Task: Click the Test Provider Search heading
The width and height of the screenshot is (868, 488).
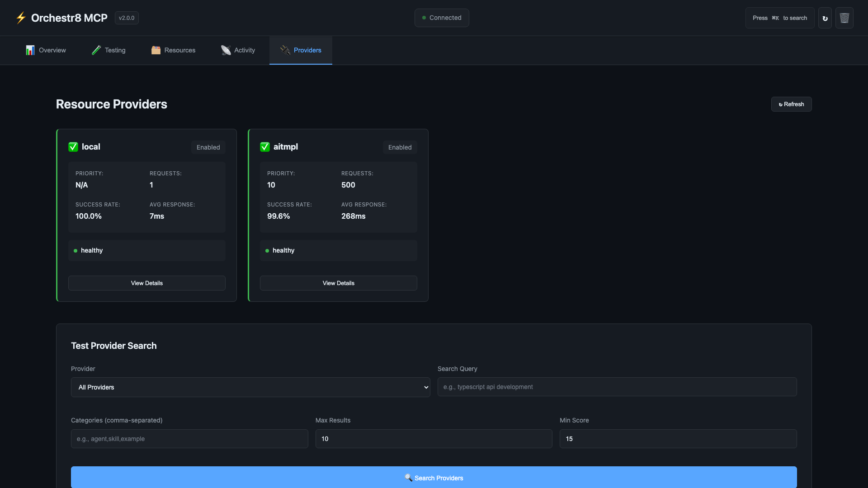Action: tap(114, 346)
